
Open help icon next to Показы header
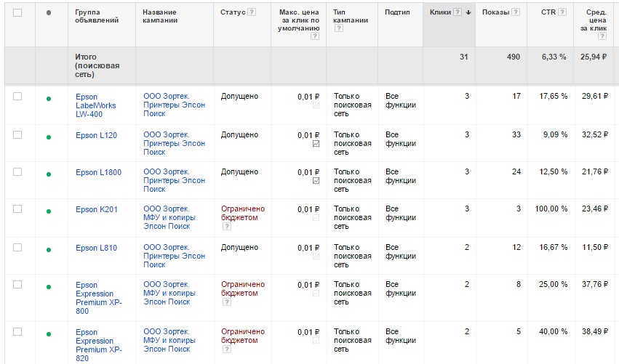tap(515, 12)
